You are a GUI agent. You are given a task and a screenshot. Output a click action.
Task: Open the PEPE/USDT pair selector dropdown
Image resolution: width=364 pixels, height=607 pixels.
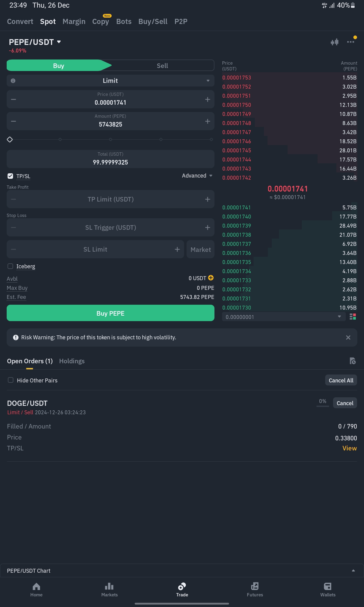tap(35, 42)
